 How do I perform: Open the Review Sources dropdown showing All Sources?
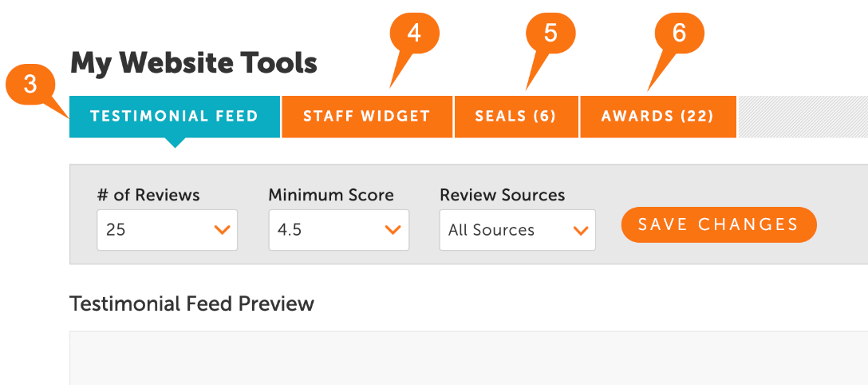click(x=517, y=230)
